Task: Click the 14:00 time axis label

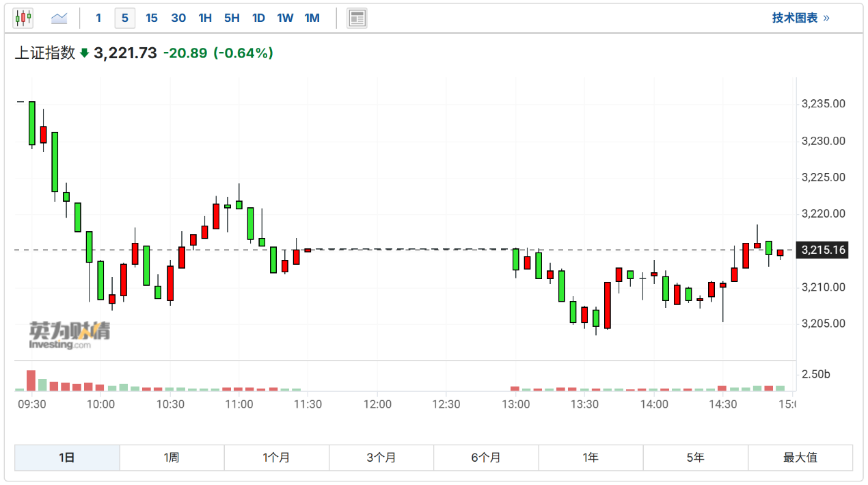Action: (654, 404)
